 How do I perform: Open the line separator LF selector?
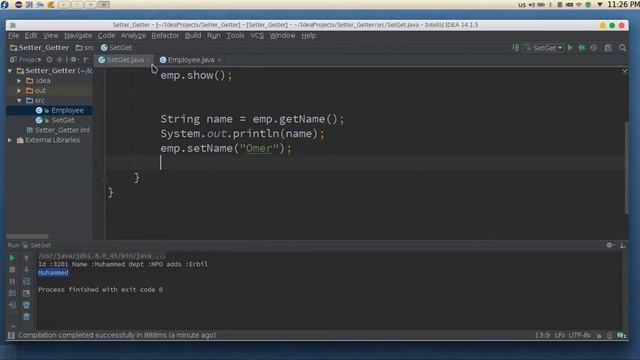[x=560, y=335]
